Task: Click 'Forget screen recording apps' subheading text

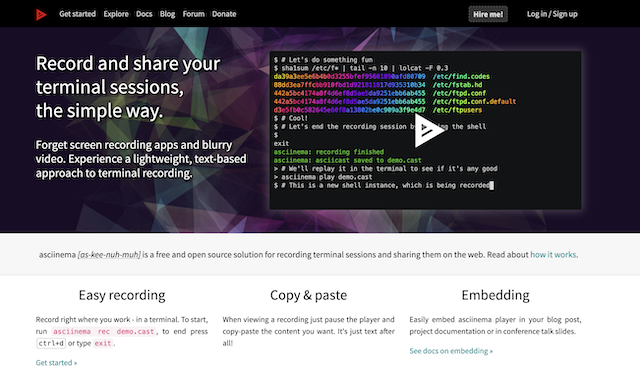Action: tap(141, 159)
